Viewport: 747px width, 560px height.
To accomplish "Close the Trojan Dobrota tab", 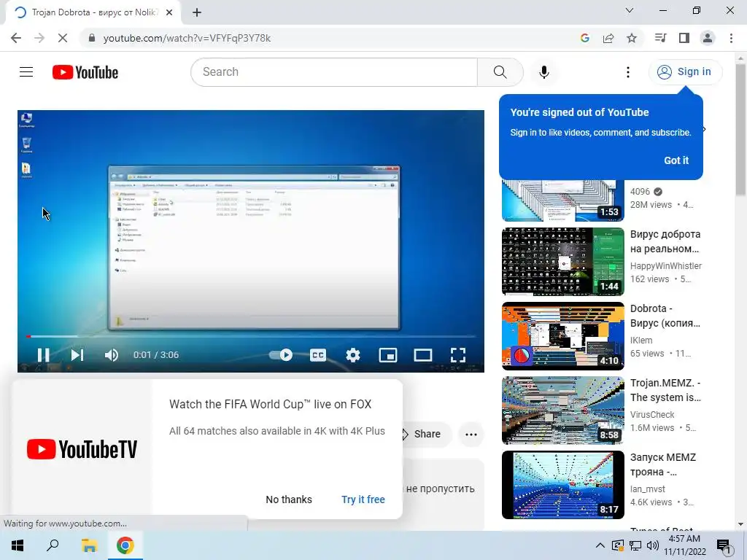I will (169, 12).
